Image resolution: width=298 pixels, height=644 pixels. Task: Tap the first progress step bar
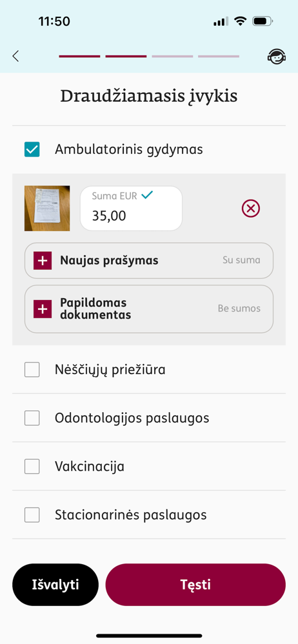pyautogui.click(x=79, y=56)
